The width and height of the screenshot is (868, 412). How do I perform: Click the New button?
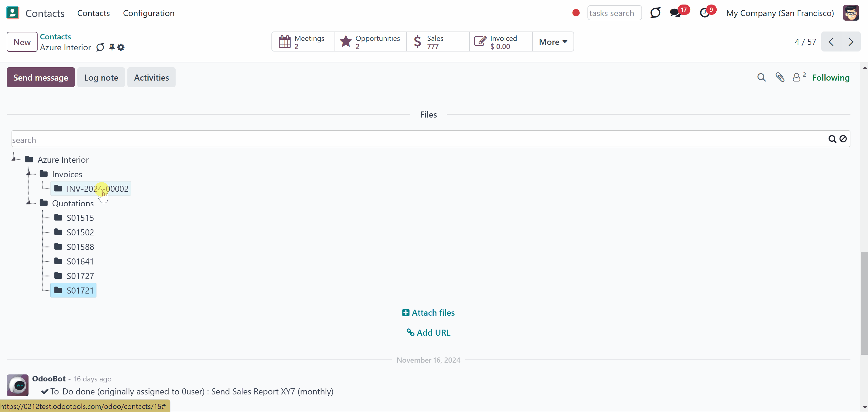point(22,42)
